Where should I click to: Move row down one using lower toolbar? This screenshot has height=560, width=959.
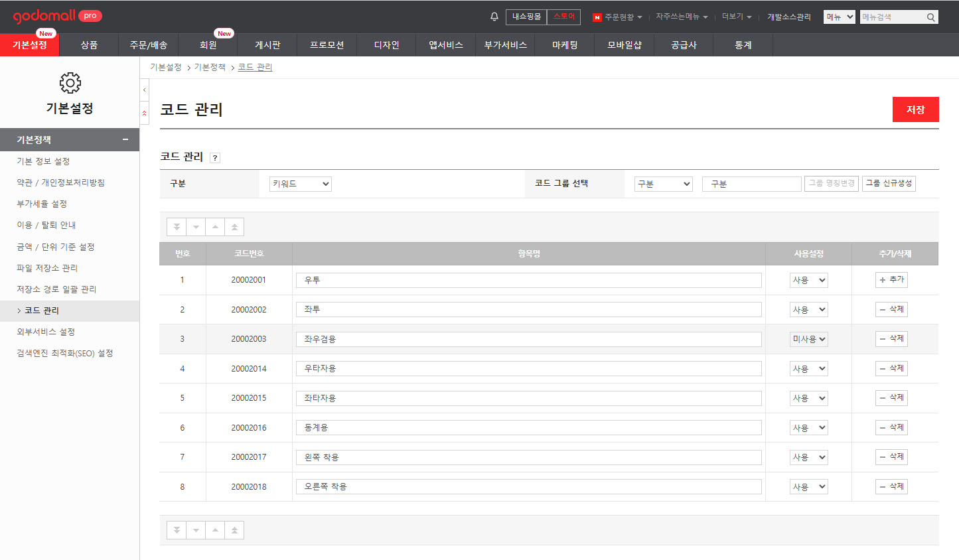[196, 530]
